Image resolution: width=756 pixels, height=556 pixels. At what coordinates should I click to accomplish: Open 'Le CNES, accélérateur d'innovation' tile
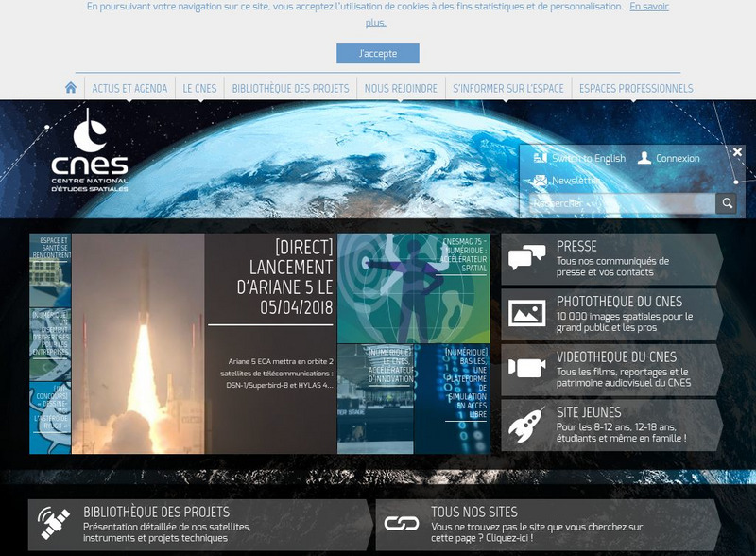(375, 399)
